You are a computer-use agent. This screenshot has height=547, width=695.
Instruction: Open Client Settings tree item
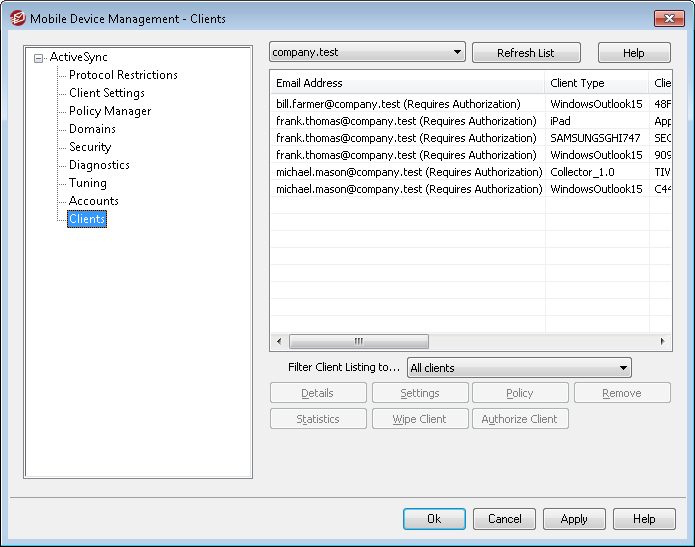106,93
